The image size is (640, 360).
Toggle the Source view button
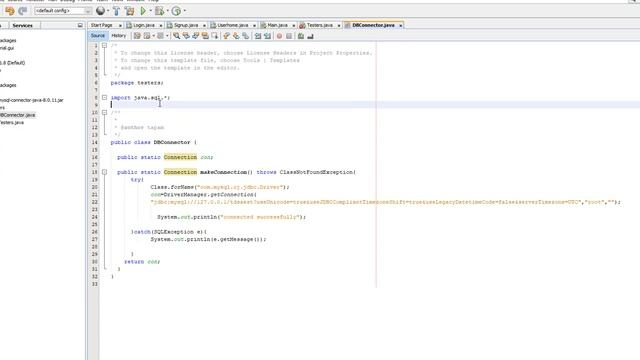pos(98,36)
